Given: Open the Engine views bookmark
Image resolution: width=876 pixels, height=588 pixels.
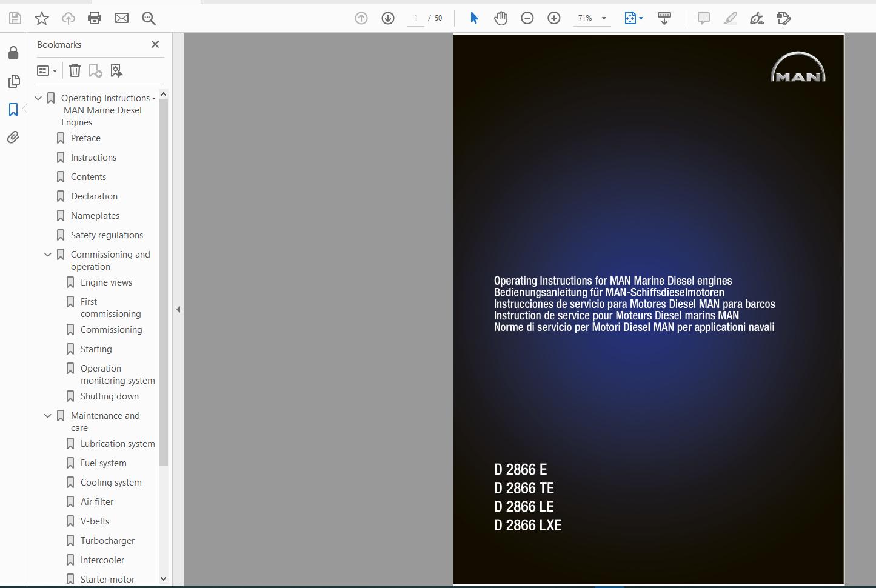Looking at the screenshot, I should tap(106, 282).
